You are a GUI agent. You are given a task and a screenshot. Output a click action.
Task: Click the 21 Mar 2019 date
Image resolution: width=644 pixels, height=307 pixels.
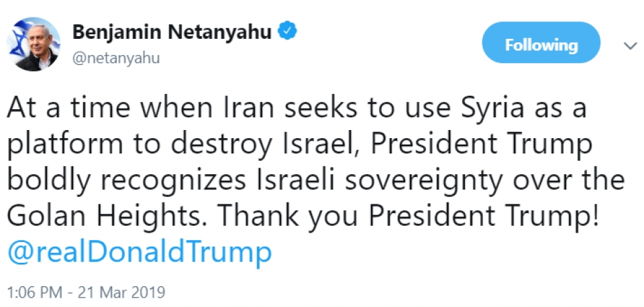(127, 293)
